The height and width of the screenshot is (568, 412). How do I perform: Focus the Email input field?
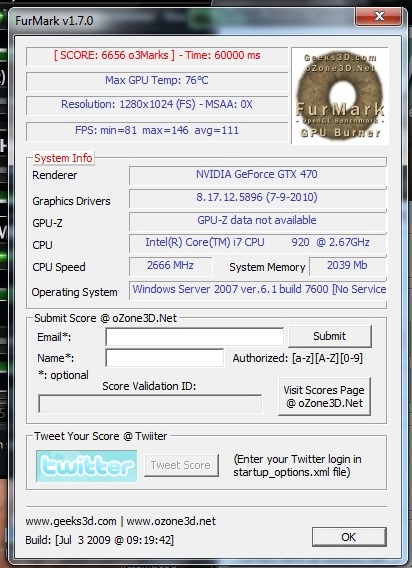pyautogui.click(x=195, y=337)
